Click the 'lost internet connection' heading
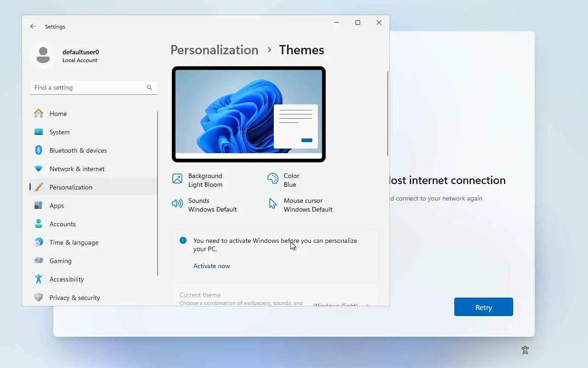Viewport: 588px width, 368px height. 447,180
